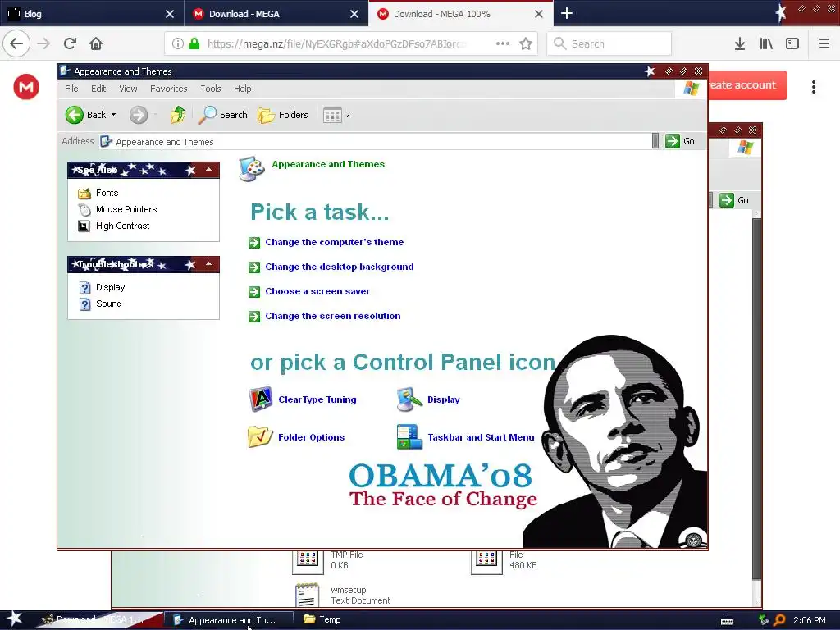This screenshot has width=840, height=630.
Task: Click the Go button in the background window
Action: coord(734,200)
